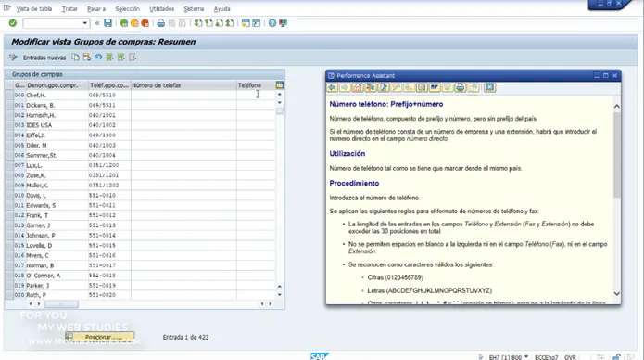This screenshot has height=360, width=644.
Task: Click the Delete entry icon
Action: [87, 58]
